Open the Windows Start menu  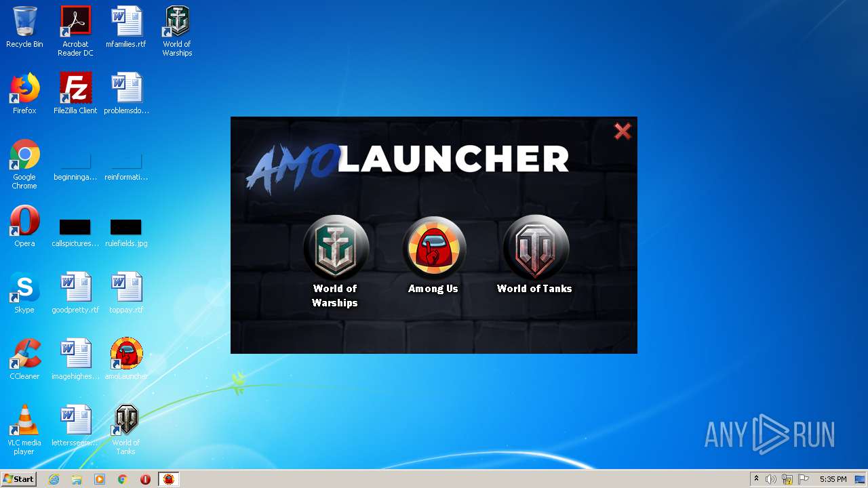[19, 479]
